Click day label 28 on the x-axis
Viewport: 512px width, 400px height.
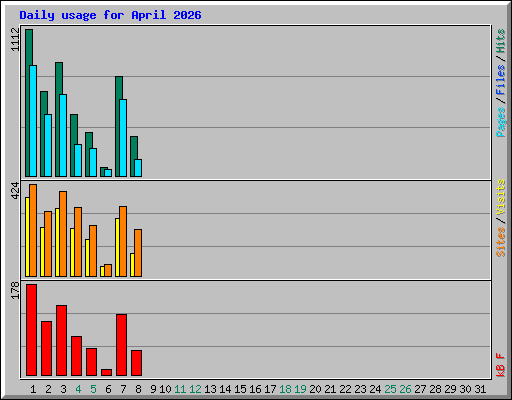click(435, 389)
